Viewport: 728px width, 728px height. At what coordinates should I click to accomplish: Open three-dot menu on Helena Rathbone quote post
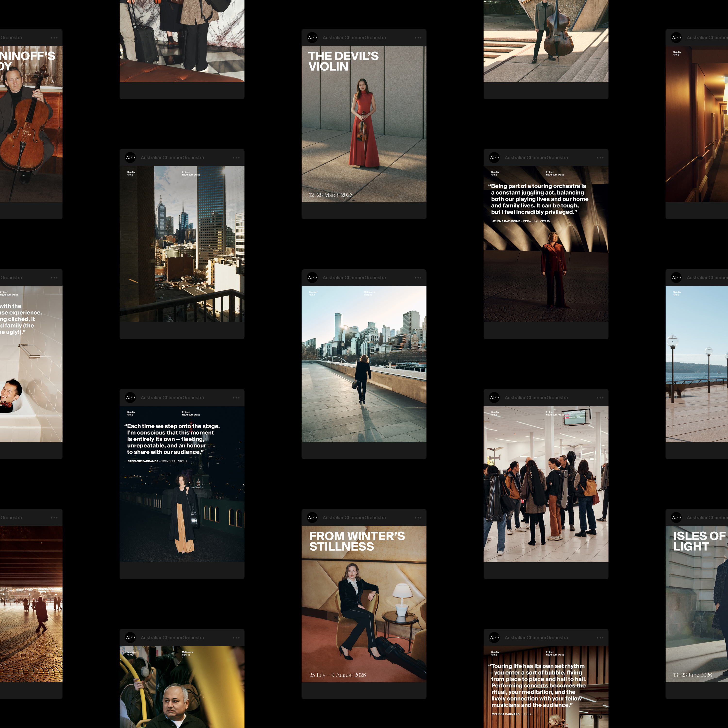pos(600,157)
